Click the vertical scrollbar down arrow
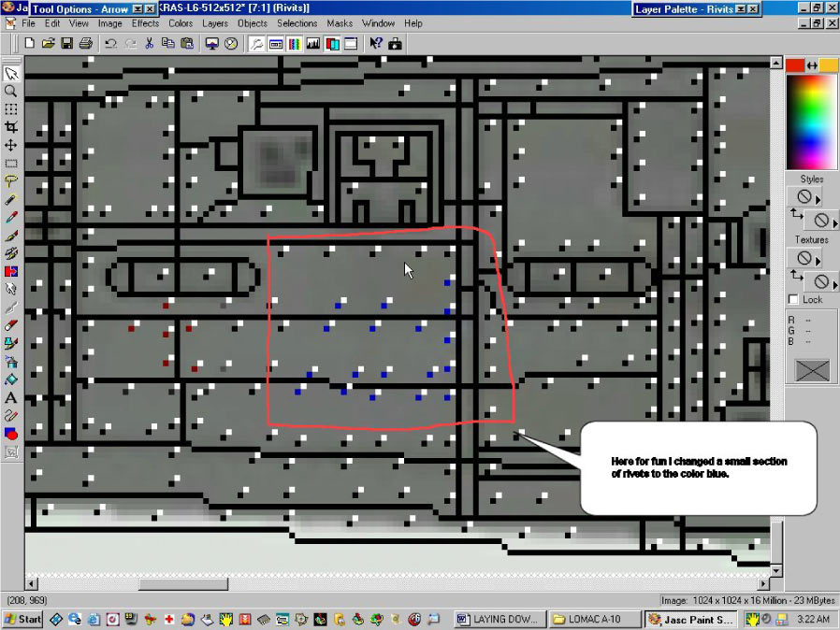Viewport: 840px width, 630px height. coord(776,571)
